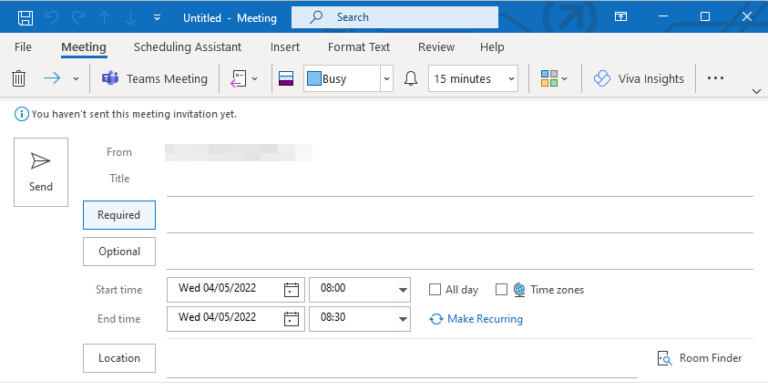Click the Show As status icon

coord(286,78)
